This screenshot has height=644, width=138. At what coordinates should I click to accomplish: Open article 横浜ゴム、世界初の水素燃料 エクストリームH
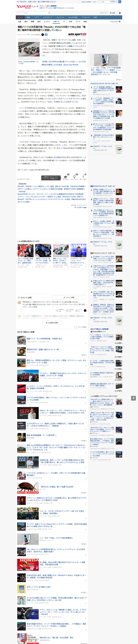coord(56,361)
